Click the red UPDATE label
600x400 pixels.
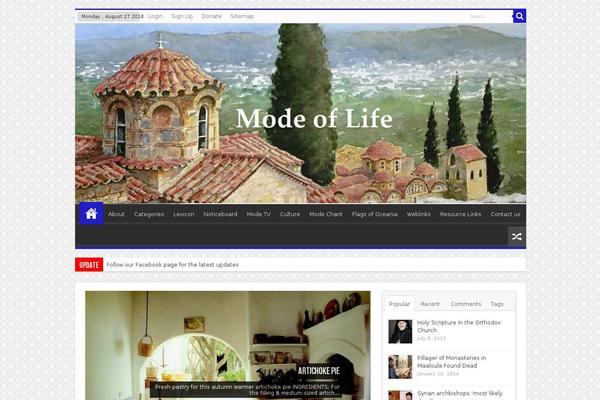pos(89,264)
